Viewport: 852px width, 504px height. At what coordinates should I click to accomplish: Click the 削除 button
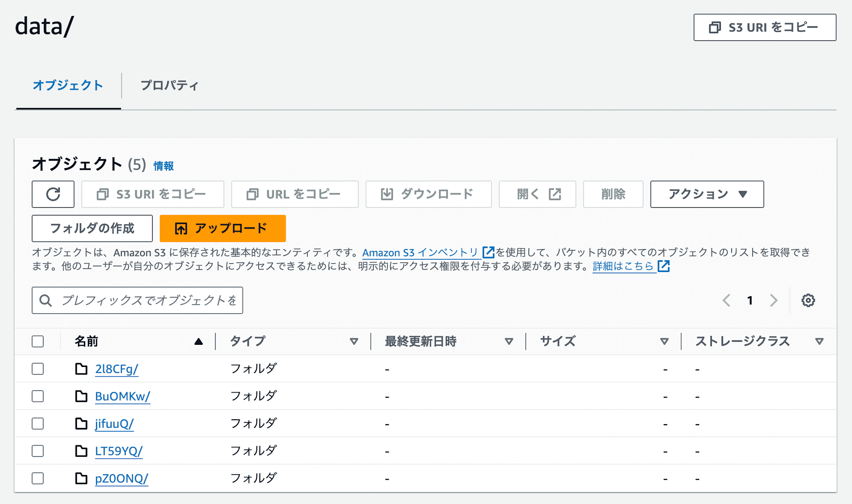tap(613, 194)
